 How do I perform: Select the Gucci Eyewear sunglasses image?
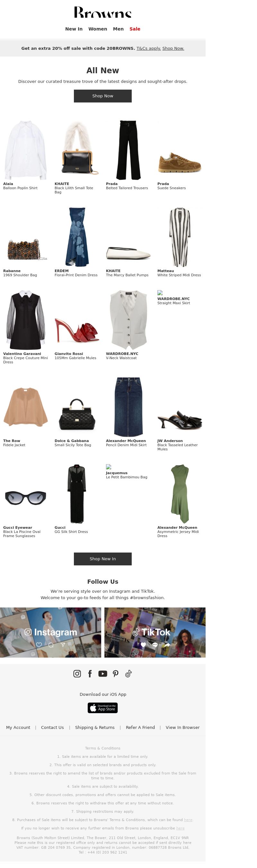tap(26, 498)
